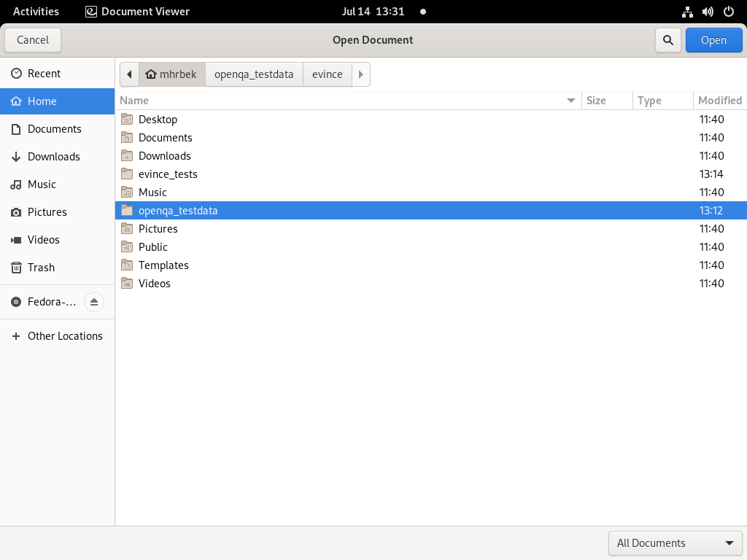Viewport: 747px width, 560px height.
Task: Click the blue Open button
Action: (x=713, y=40)
